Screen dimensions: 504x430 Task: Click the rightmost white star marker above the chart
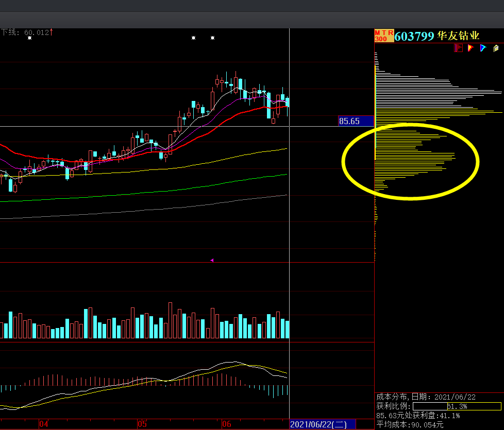tap(212, 38)
